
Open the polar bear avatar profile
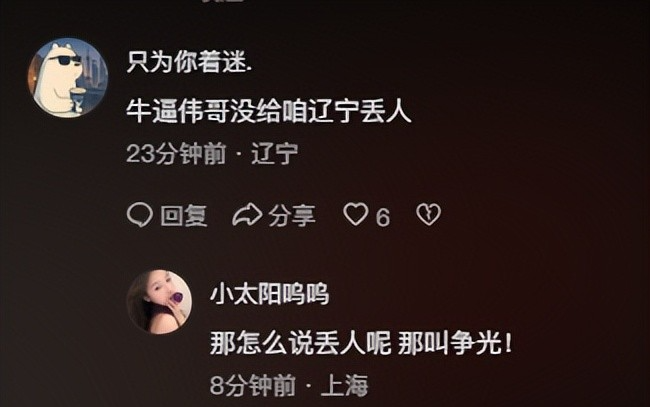[x=68, y=78]
